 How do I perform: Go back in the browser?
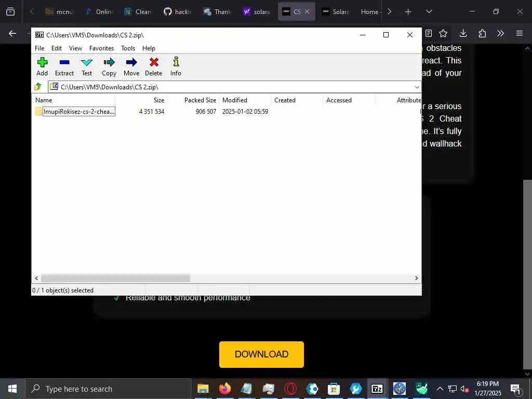(12, 33)
